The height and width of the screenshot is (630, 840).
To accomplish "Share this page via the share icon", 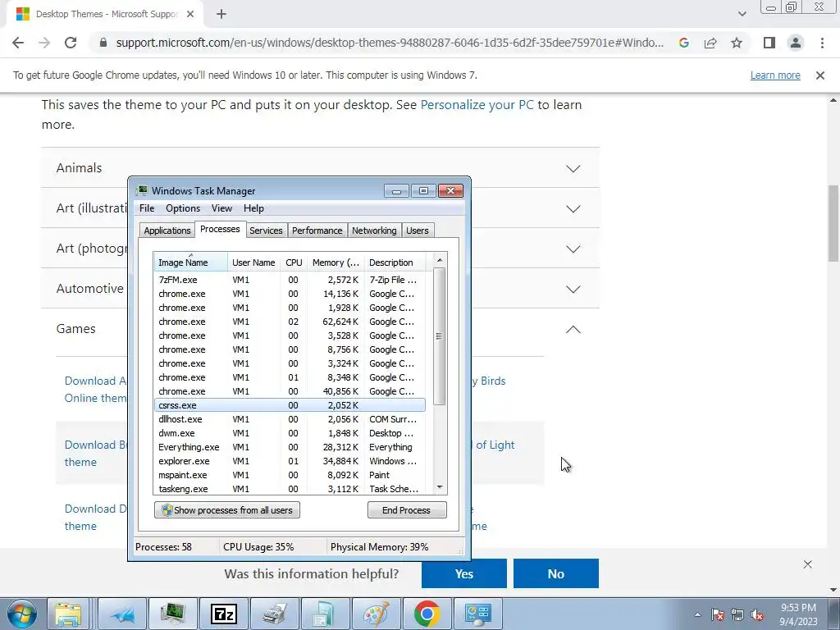I will coord(710,43).
